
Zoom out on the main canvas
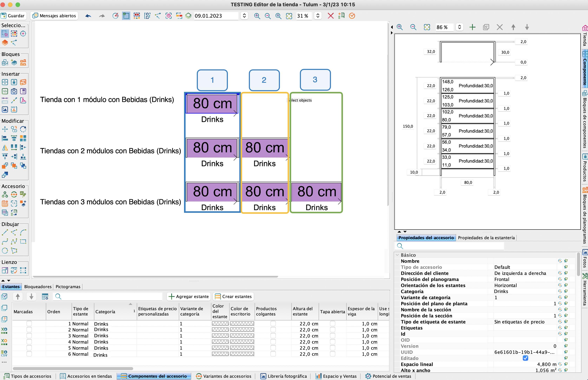[268, 16]
